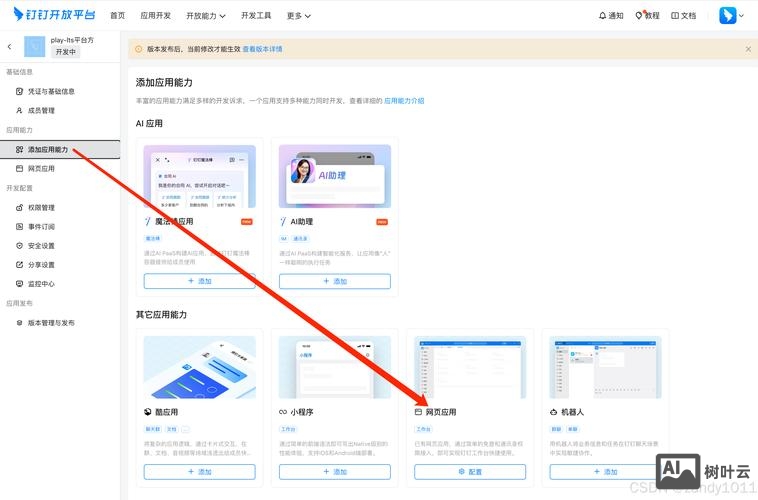Click the 网页应用 card preview image
The image size is (758, 500).
coord(470,368)
